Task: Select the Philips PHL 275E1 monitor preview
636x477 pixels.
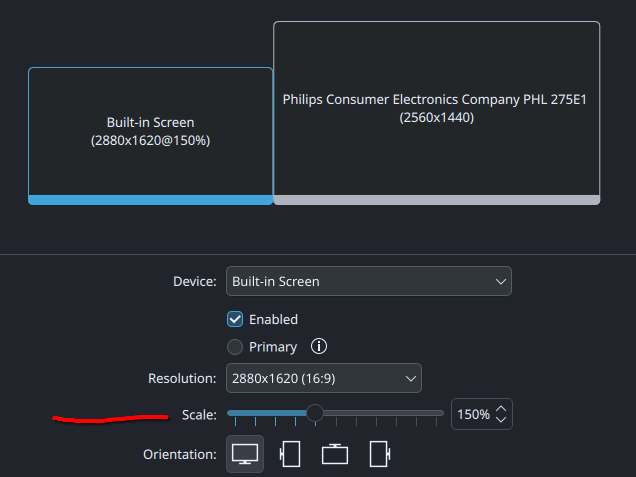Action: click(x=436, y=113)
